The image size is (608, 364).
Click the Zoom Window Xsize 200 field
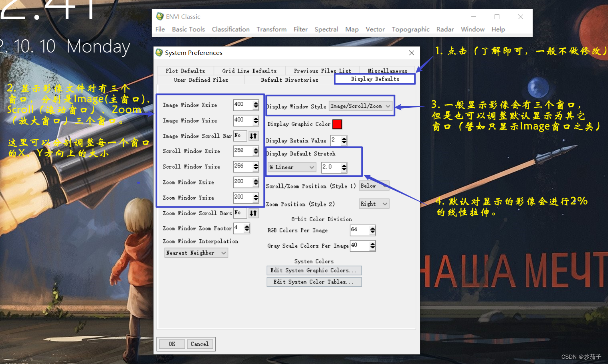click(243, 182)
